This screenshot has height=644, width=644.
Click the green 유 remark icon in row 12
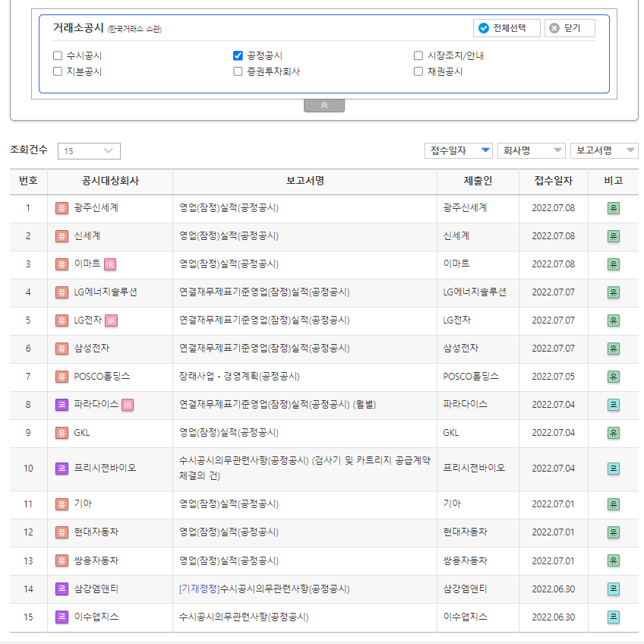613,532
